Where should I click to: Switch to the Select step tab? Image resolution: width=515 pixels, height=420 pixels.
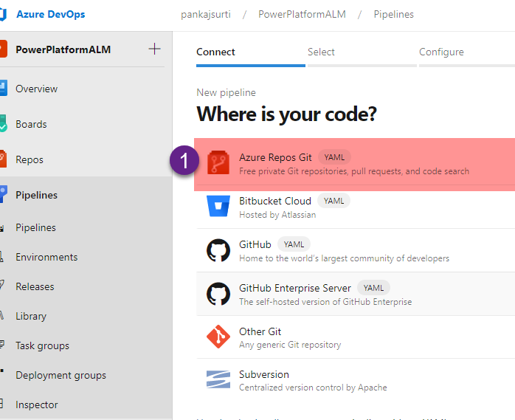pos(321,52)
